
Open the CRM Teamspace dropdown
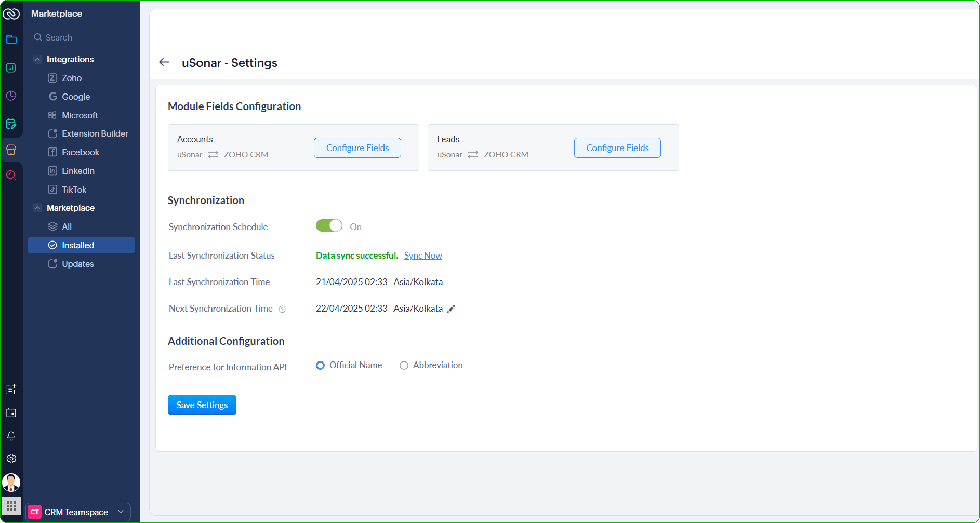78,512
